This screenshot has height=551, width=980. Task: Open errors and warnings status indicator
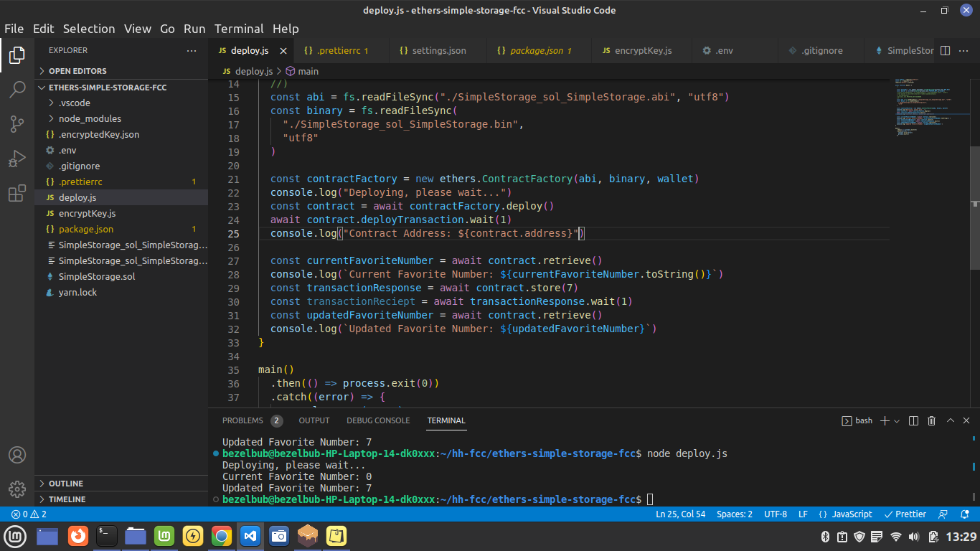29,514
